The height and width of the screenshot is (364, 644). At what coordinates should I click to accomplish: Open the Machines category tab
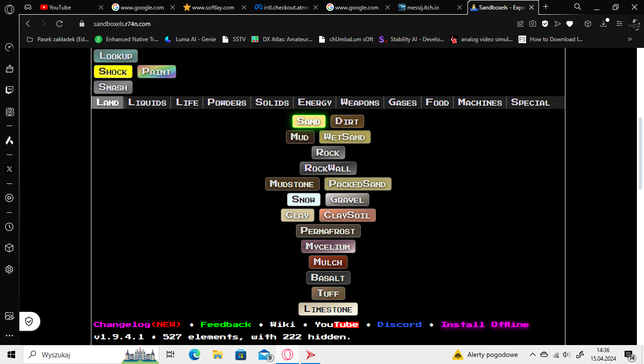[479, 102]
